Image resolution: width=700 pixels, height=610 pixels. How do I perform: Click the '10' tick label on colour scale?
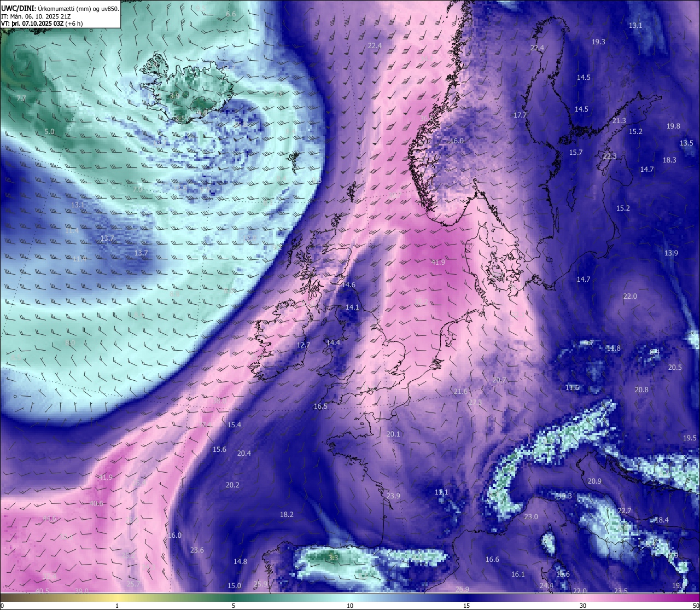[350, 606]
